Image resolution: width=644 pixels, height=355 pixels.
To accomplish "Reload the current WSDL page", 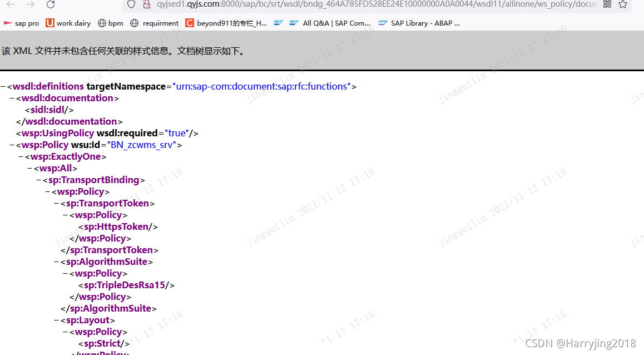I will [x=51, y=4].
